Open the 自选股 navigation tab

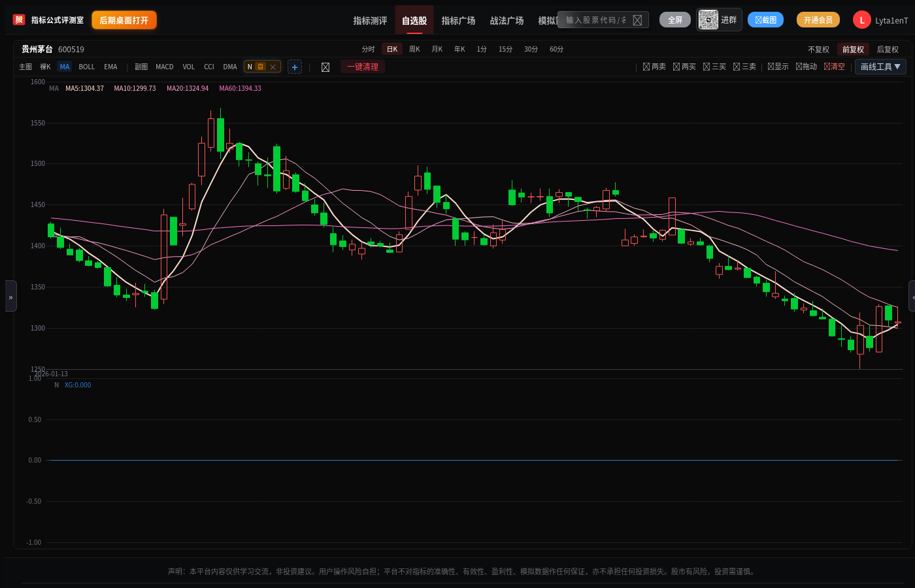(414, 20)
